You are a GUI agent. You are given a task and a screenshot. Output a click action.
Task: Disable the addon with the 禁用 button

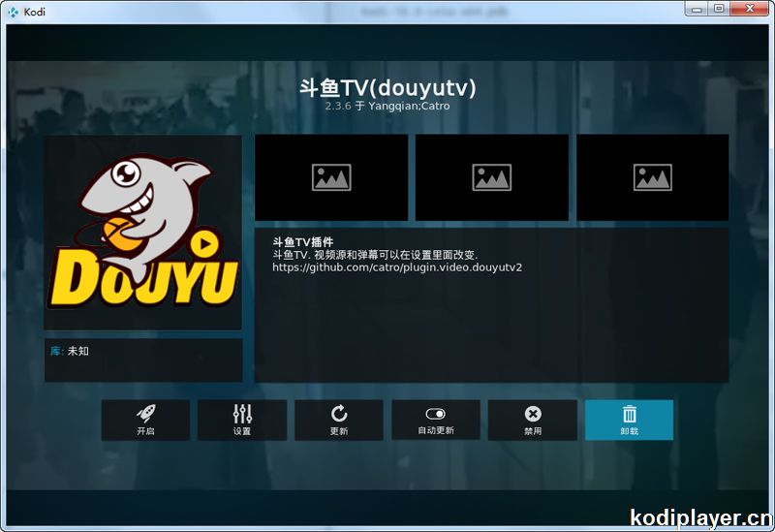532,421
